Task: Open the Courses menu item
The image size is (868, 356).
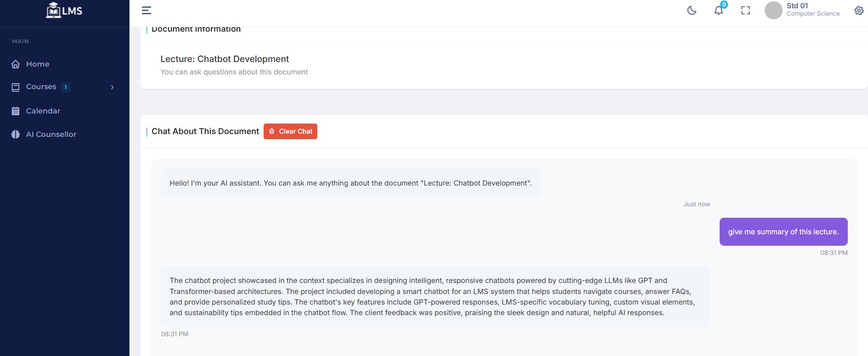Action: [x=65, y=87]
